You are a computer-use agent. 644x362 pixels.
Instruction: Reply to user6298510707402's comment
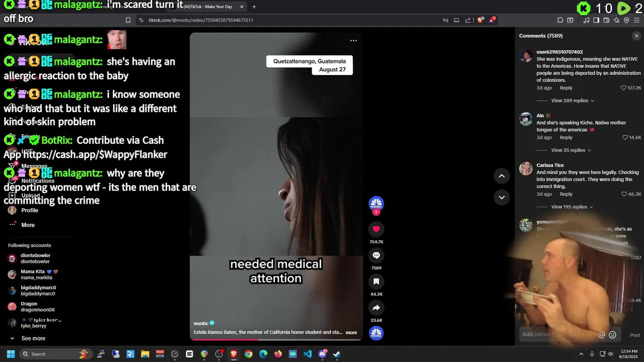(566, 88)
